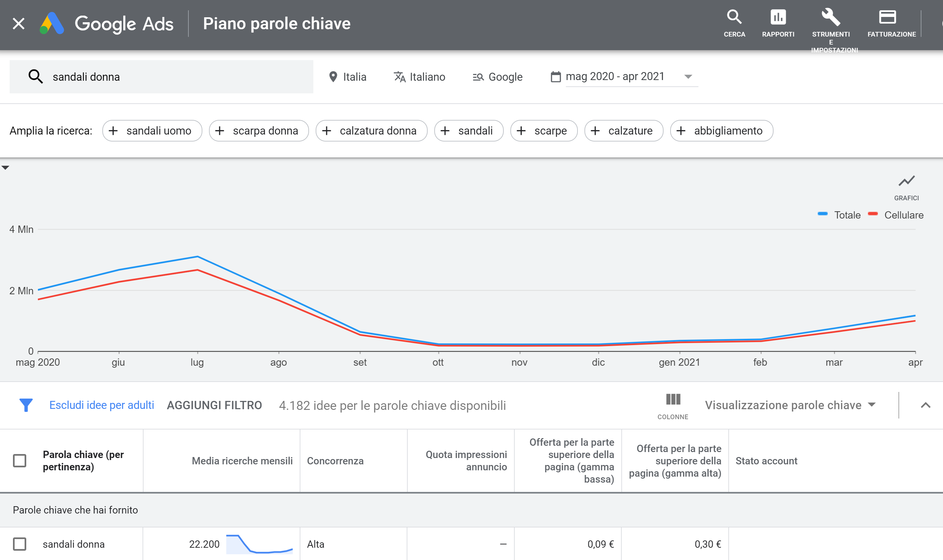
Task: Expand the collapse arrow on left panel
Action: (5, 167)
